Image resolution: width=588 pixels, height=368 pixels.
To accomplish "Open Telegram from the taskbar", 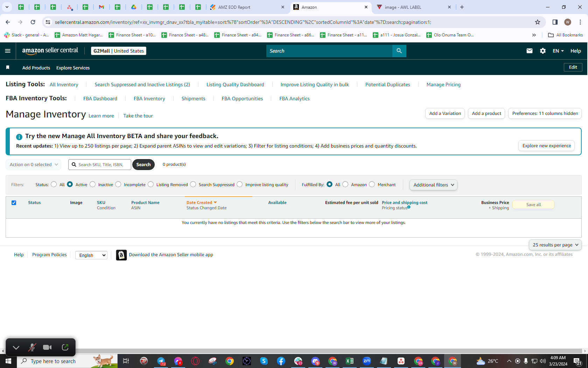I will pos(161,361).
